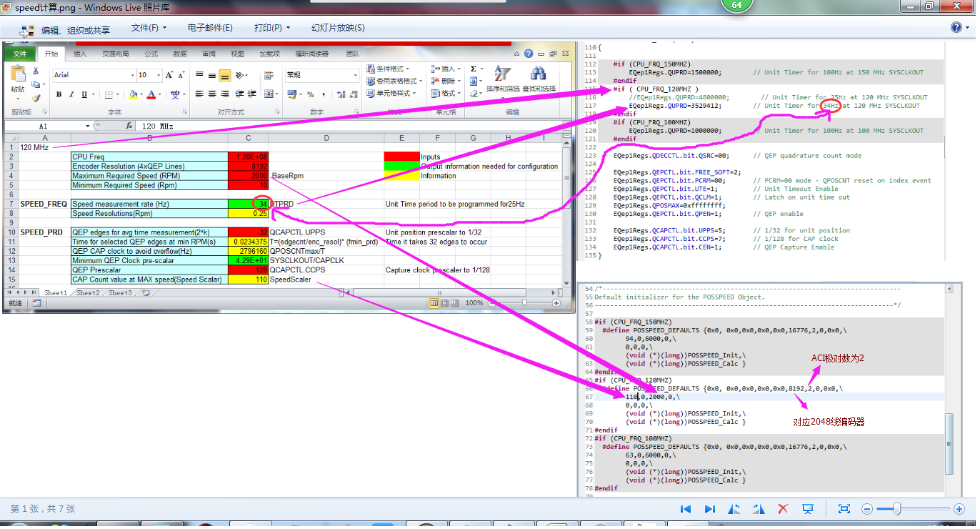Click cell showing Encoder Resolution (4xQEP Lines)
The height and width of the screenshot is (529, 980).
(x=150, y=167)
